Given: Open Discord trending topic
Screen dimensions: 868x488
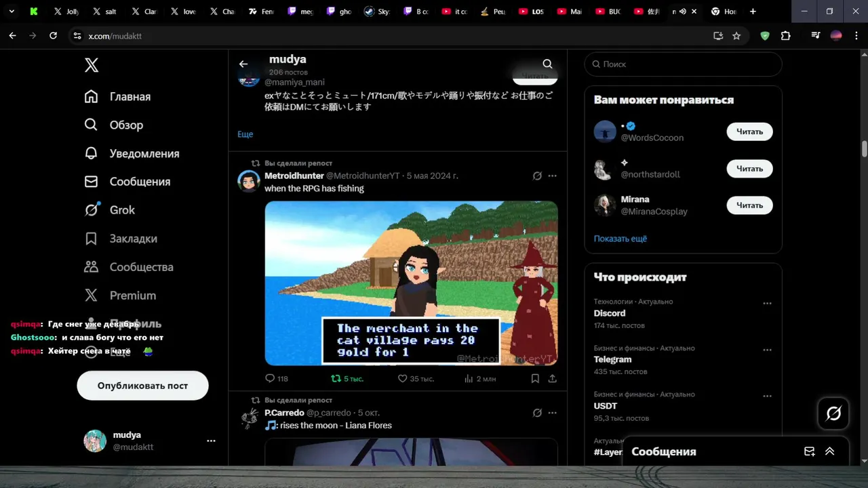Looking at the screenshot, I should (610, 313).
